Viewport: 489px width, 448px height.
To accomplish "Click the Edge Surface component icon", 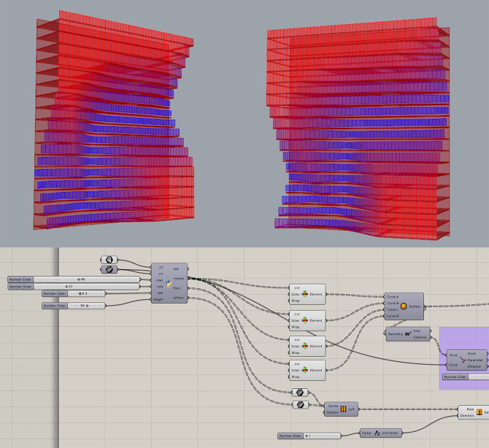I will (x=401, y=307).
